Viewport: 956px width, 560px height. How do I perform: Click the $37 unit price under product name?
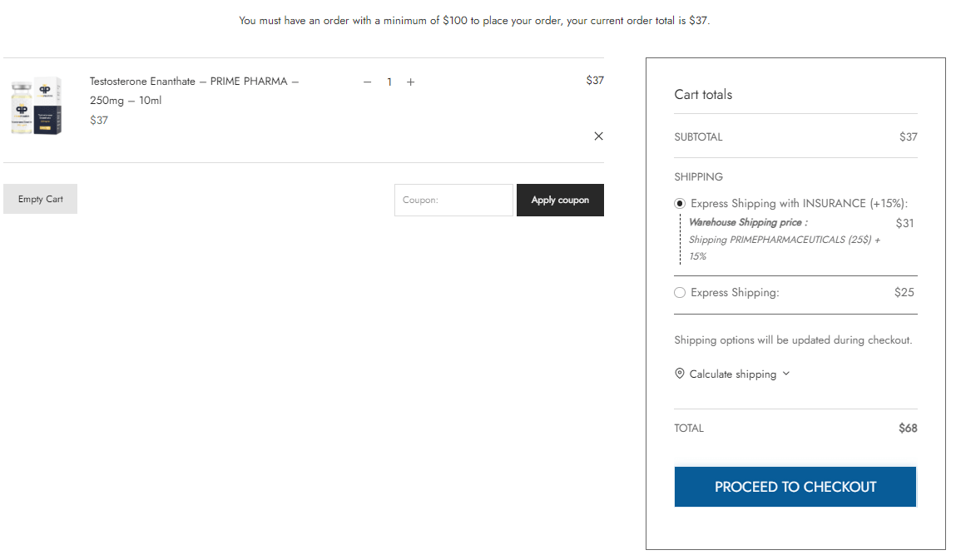(x=99, y=120)
